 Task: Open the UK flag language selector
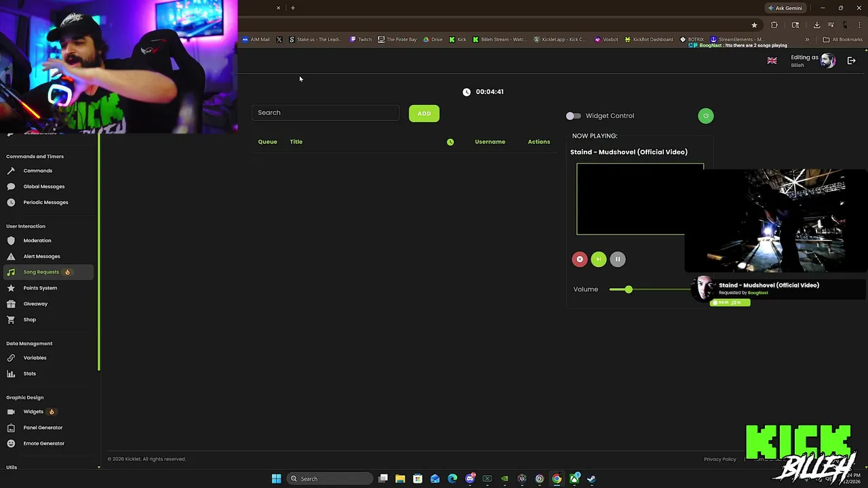click(x=772, y=60)
